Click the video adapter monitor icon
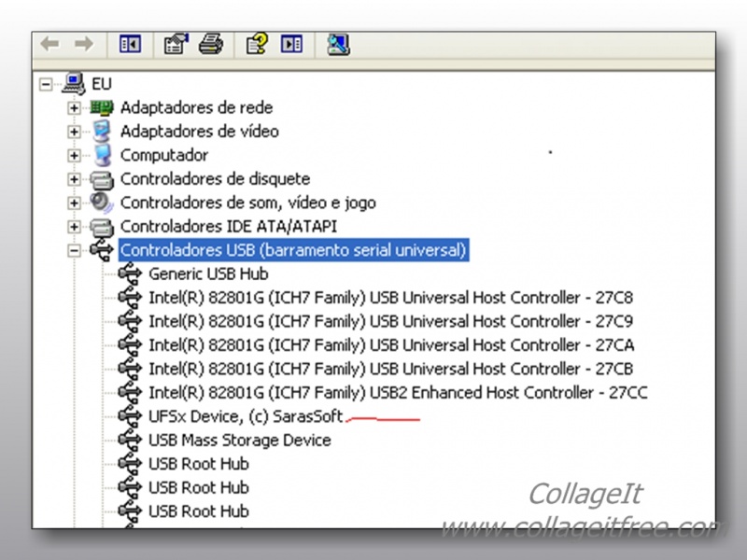This screenshot has height=560, width=747. pyautogui.click(x=102, y=131)
